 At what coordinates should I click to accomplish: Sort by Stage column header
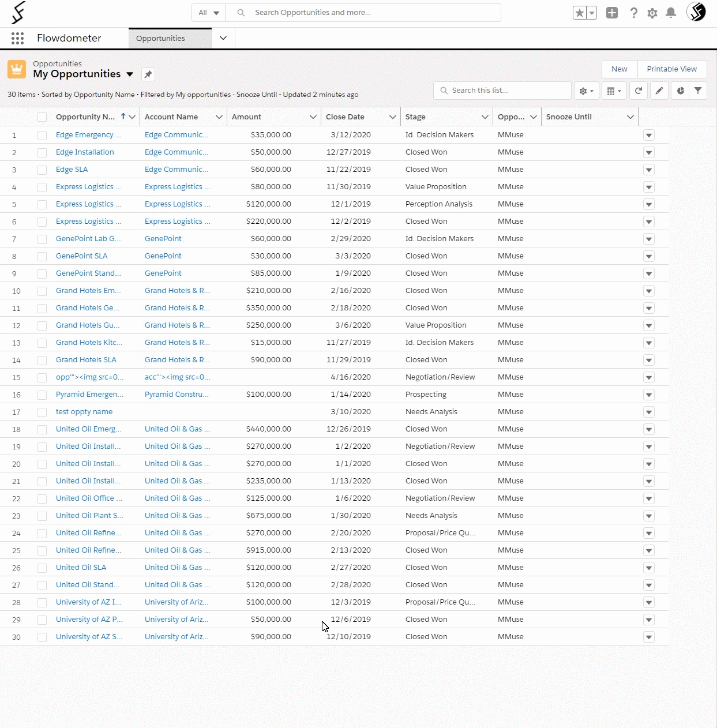pyautogui.click(x=415, y=117)
